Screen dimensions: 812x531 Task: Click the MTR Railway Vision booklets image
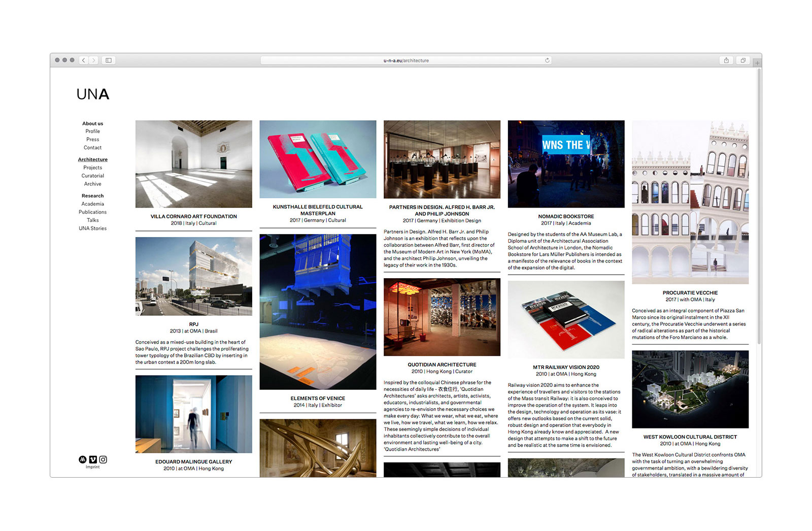tap(566, 320)
